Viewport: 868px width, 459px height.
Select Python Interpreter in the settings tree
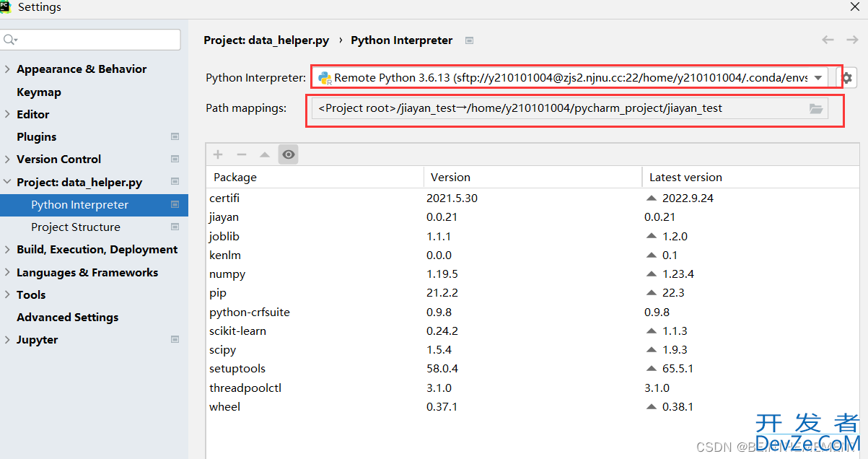[x=94, y=205]
